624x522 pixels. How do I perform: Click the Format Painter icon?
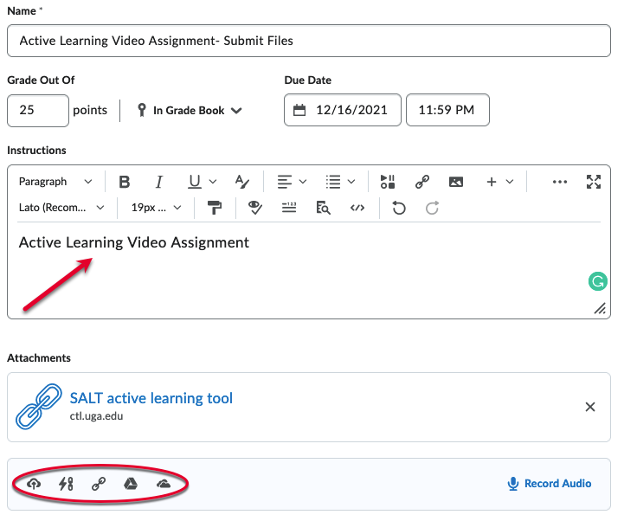[x=213, y=208]
